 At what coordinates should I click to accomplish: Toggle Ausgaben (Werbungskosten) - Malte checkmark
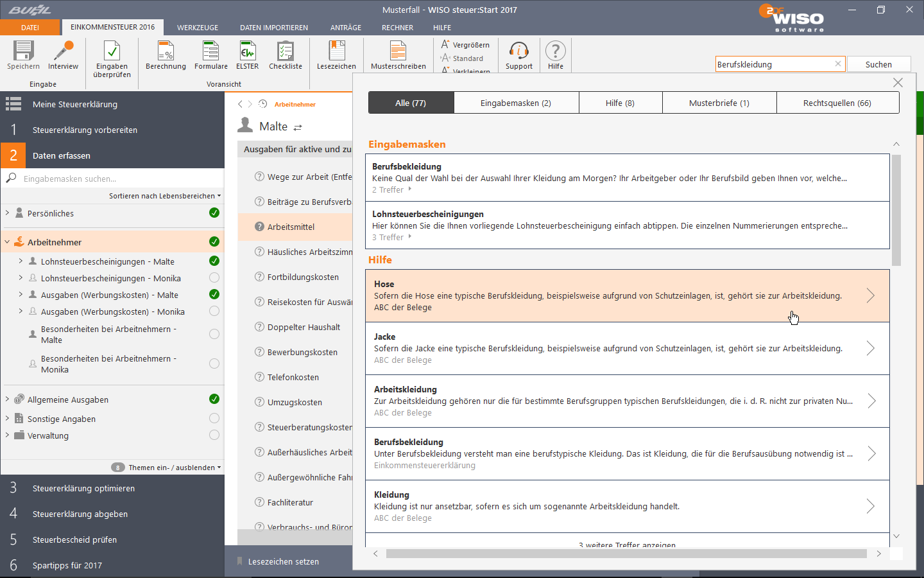point(214,294)
